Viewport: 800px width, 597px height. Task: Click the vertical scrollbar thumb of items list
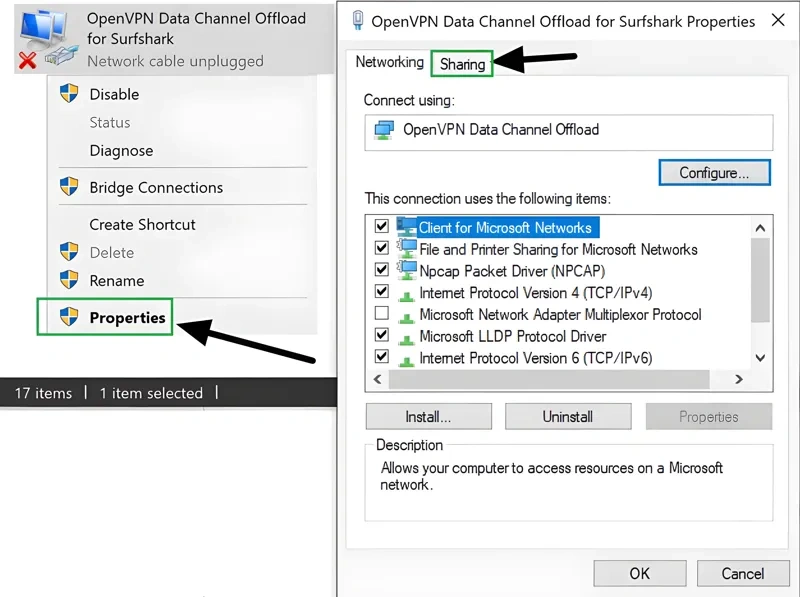[760, 280]
